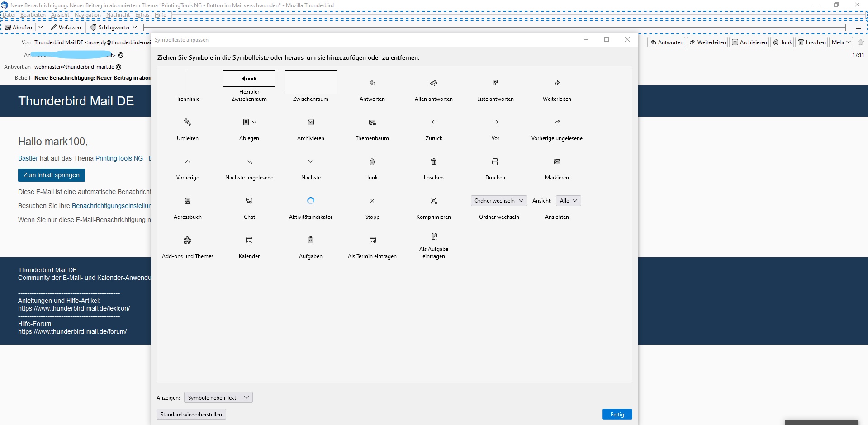Viewport: 868px width, 425px height.
Task: Select the Themenbaum icon
Action: pyautogui.click(x=372, y=122)
